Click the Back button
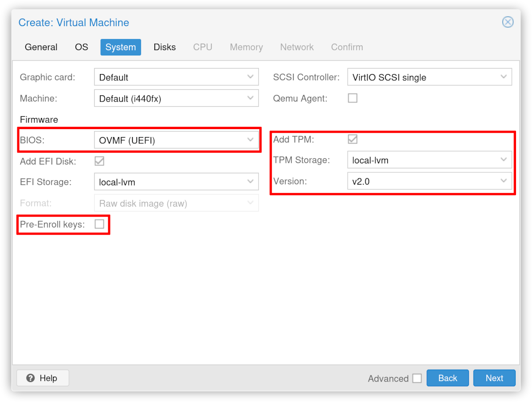The image size is (532, 402). (x=447, y=378)
